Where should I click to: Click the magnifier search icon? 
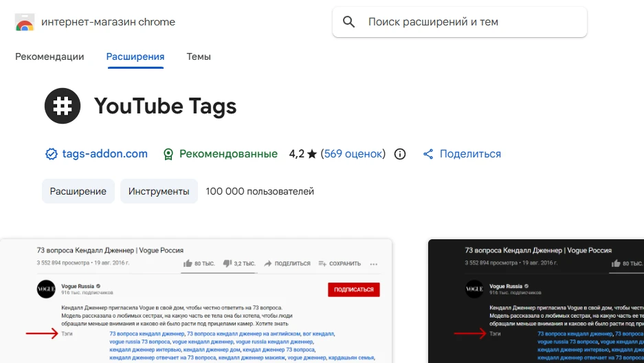pyautogui.click(x=348, y=22)
